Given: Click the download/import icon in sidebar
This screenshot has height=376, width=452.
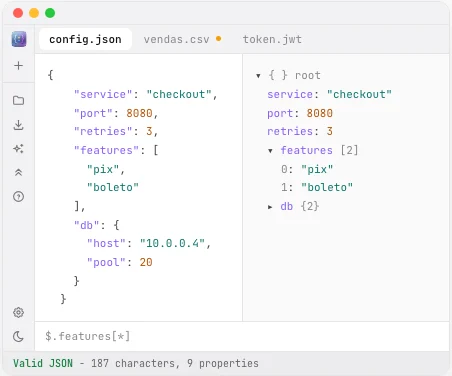Looking at the screenshot, I should coord(19,125).
